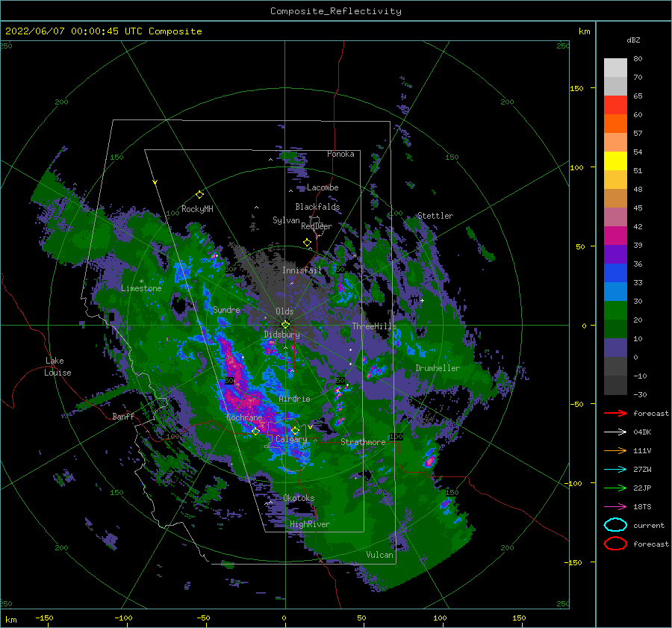The height and width of the screenshot is (628, 672).
Task: Click the Stettler city label
Action: pos(435,216)
